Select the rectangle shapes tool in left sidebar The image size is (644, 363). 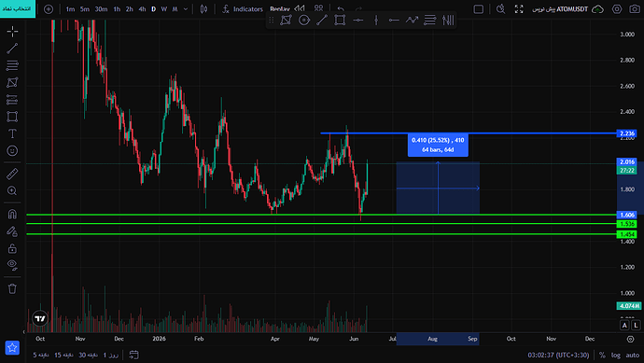12,117
